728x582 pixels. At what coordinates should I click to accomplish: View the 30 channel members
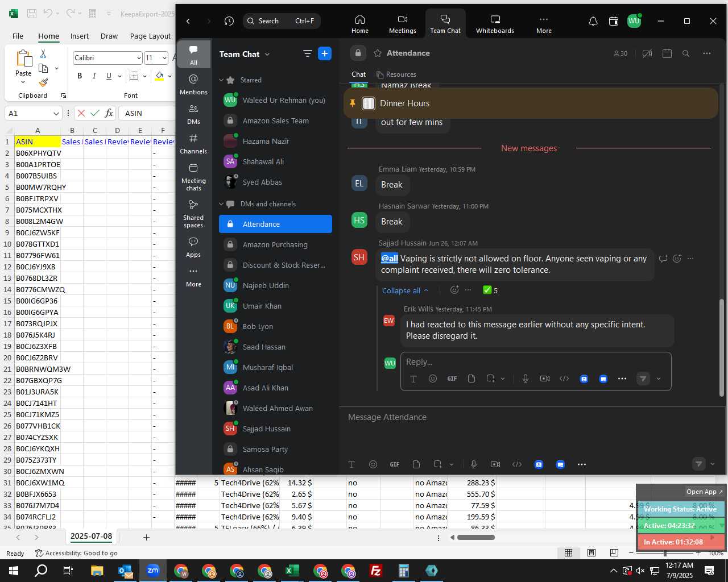click(x=621, y=53)
